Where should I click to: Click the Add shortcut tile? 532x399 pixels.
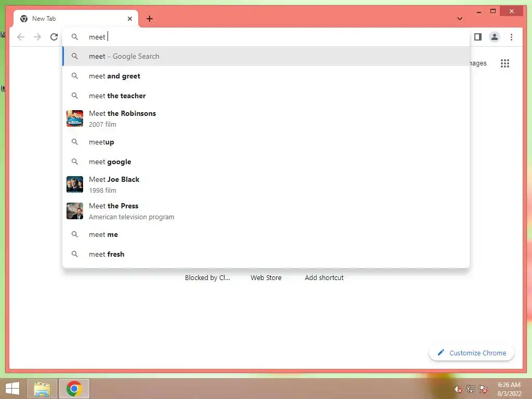[x=324, y=277]
